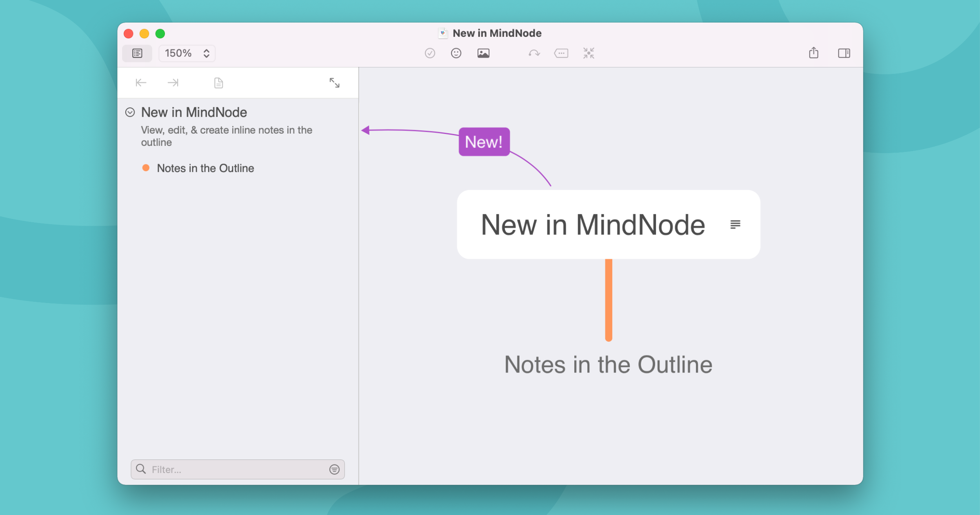Insert an image into the node

click(483, 53)
